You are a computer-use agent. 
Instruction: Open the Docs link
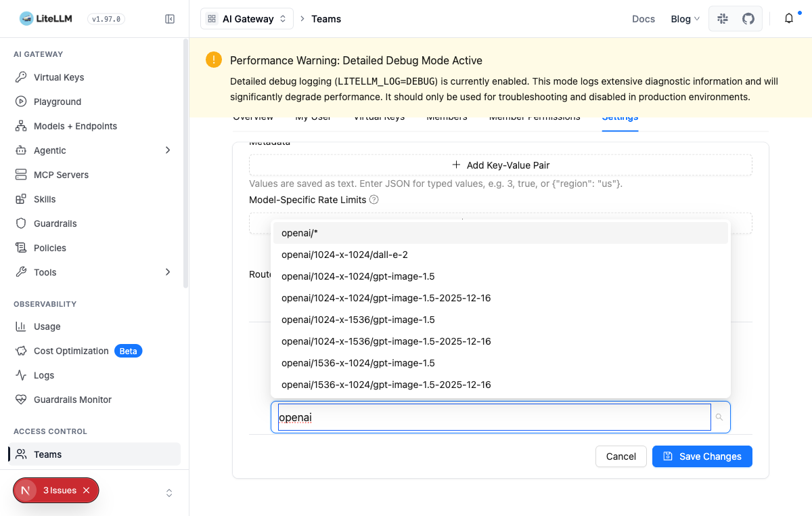644,19
